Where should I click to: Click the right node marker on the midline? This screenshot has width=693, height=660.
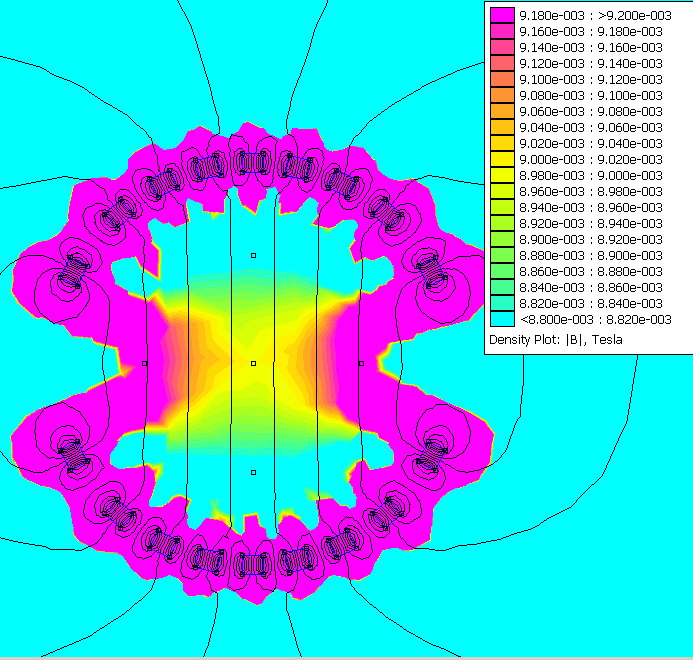pyautogui.click(x=362, y=363)
